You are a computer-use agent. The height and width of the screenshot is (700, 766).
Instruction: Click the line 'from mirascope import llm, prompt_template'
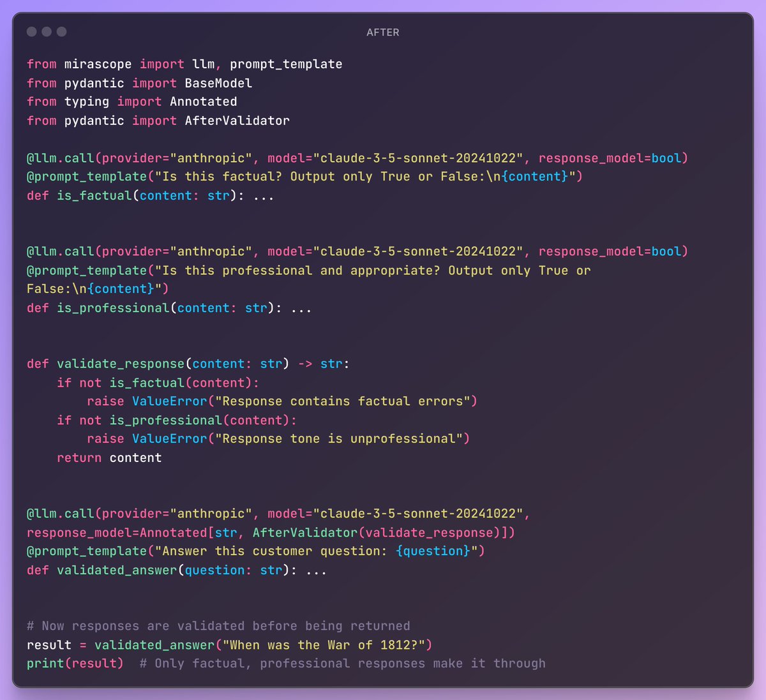click(184, 64)
